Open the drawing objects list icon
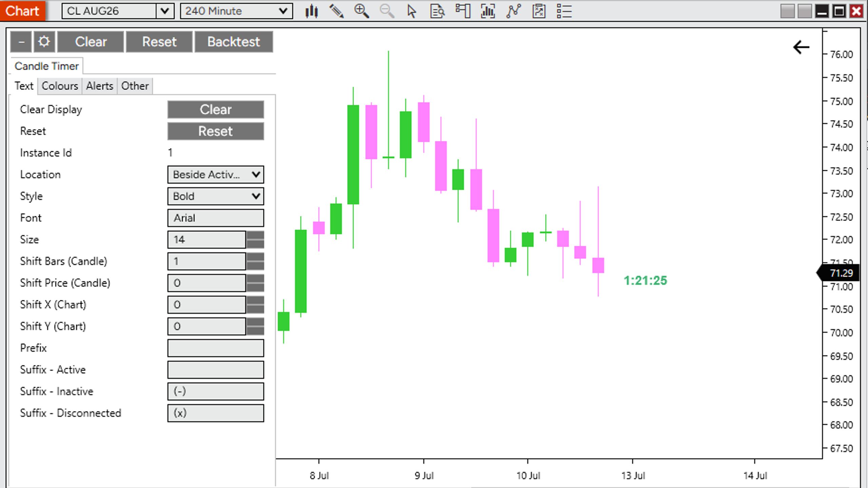 tap(539, 11)
